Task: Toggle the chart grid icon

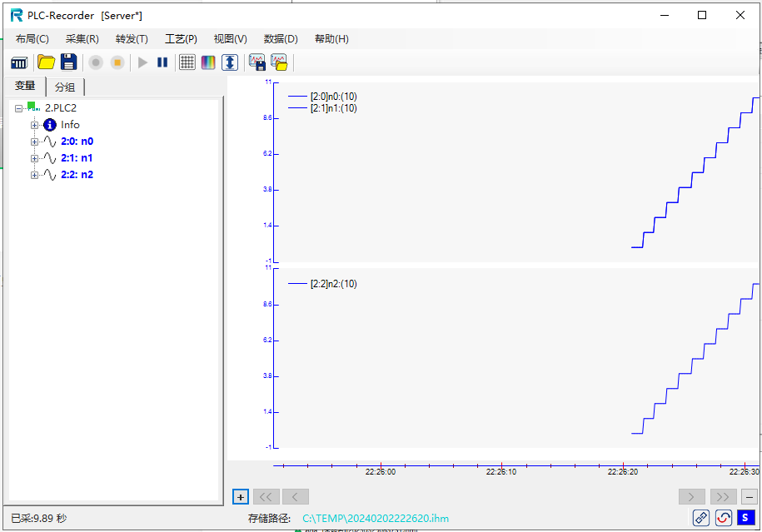Action: point(187,62)
